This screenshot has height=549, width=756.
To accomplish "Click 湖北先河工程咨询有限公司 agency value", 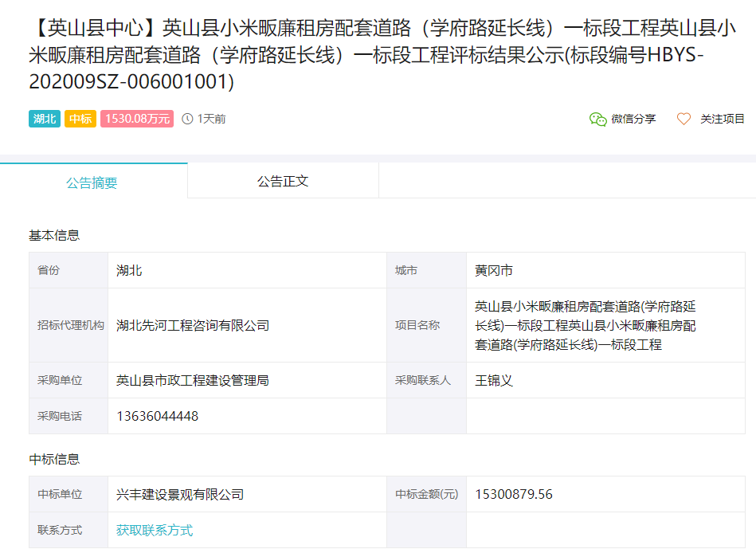I will tap(193, 326).
